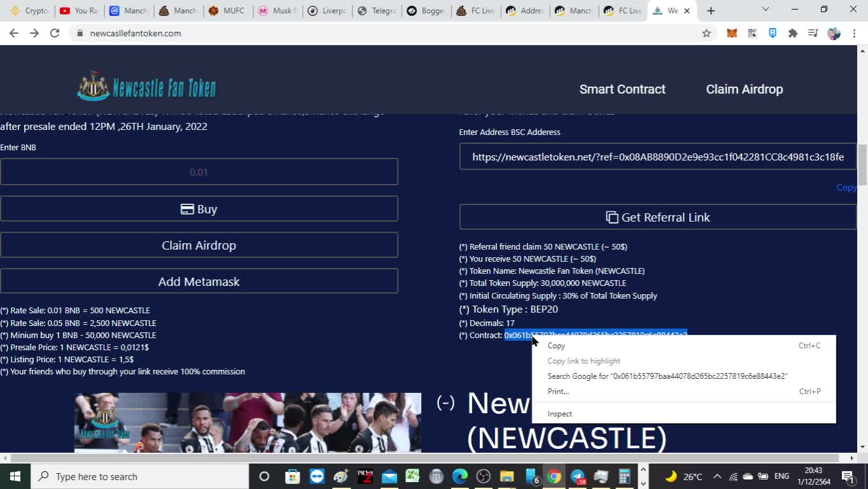Click 'Presale Price: 1 NEWCASTLE = 0,0121$' line

click(74, 347)
